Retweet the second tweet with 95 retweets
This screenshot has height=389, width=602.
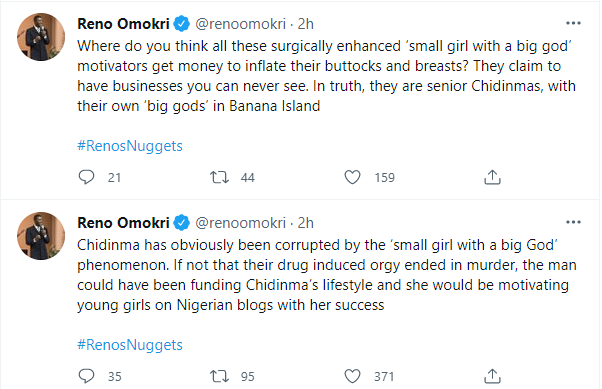(x=219, y=376)
